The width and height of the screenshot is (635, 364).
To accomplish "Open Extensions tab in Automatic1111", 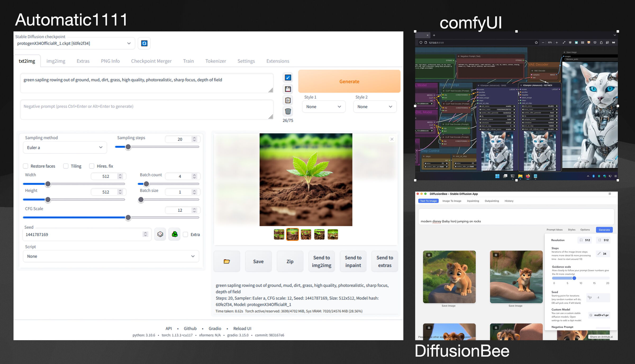I will click(x=278, y=61).
